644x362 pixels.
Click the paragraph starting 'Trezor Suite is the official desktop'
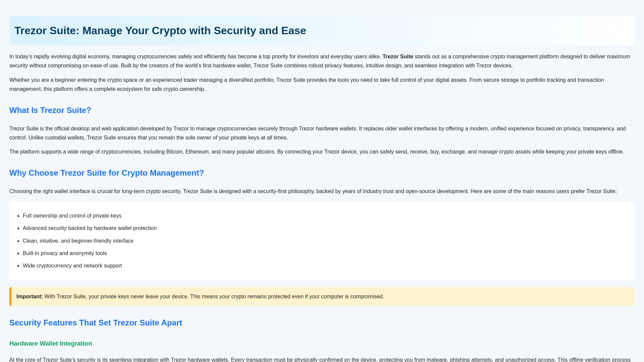click(x=317, y=133)
